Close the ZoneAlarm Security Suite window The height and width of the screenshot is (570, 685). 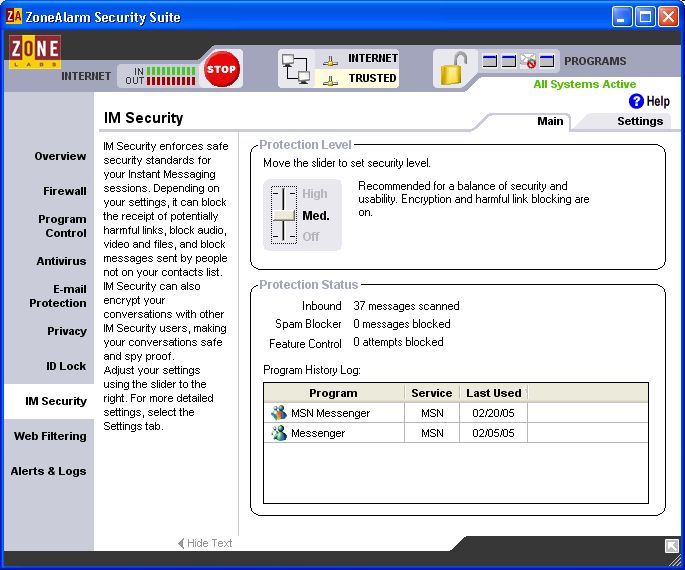coord(668,17)
